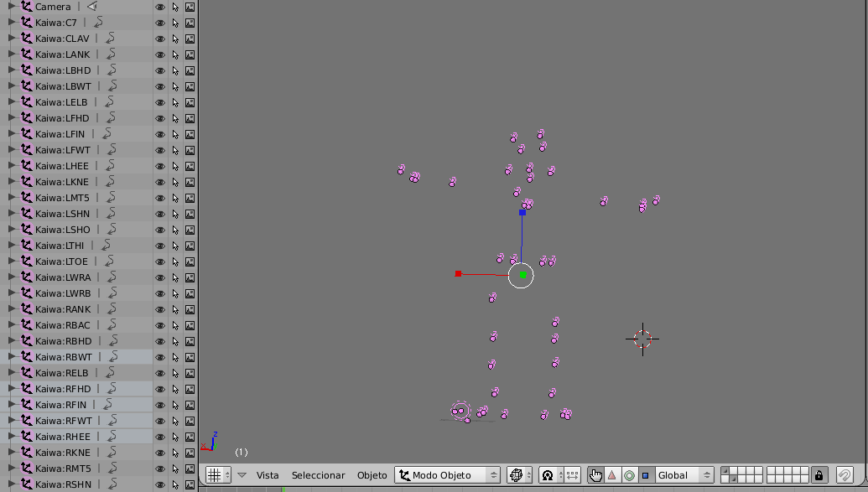This screenshot has height=492, width=868.
Task: Hide Kaiwa:LBWT using its eye icon
Action: [x=160, y=86]
